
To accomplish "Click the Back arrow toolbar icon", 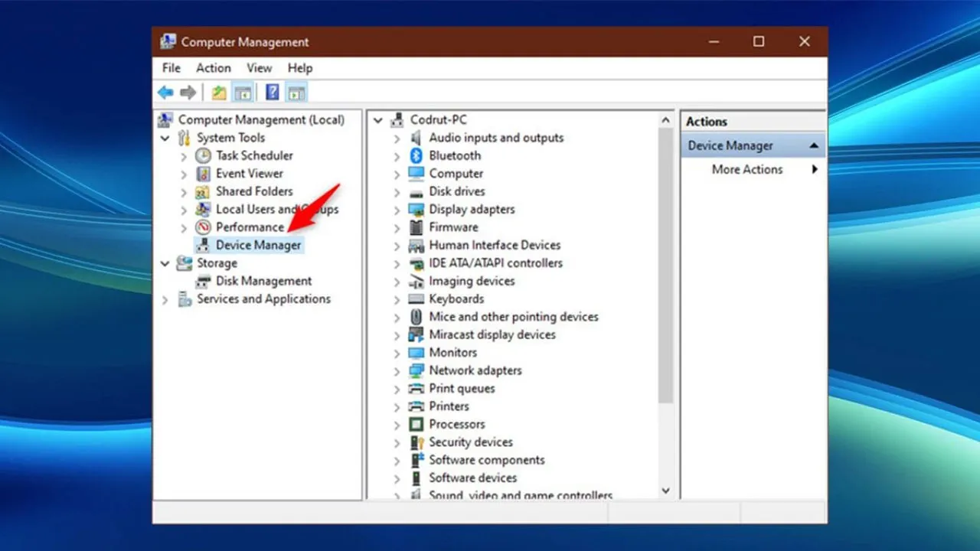I will (x=165, y=93).
